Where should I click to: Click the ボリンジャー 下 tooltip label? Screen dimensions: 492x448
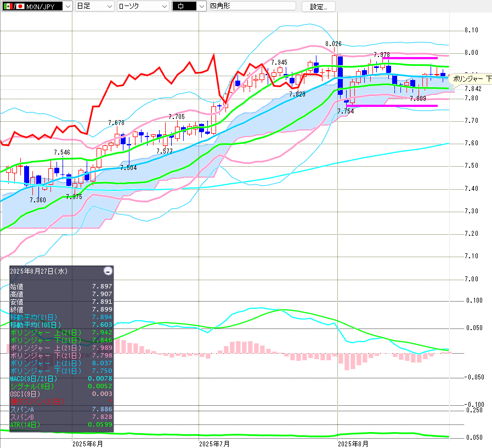[x=472, y=79]
